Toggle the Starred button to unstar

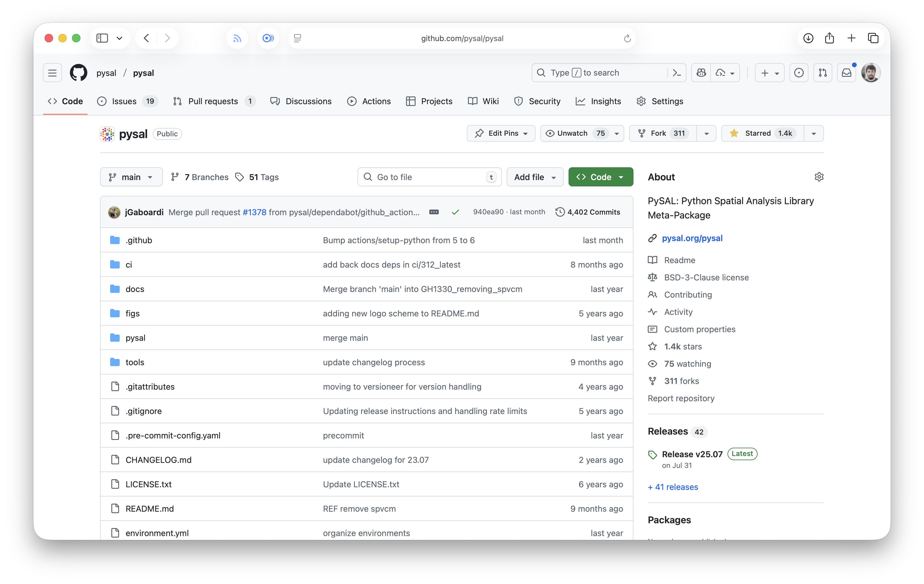(x=762, y=134)
